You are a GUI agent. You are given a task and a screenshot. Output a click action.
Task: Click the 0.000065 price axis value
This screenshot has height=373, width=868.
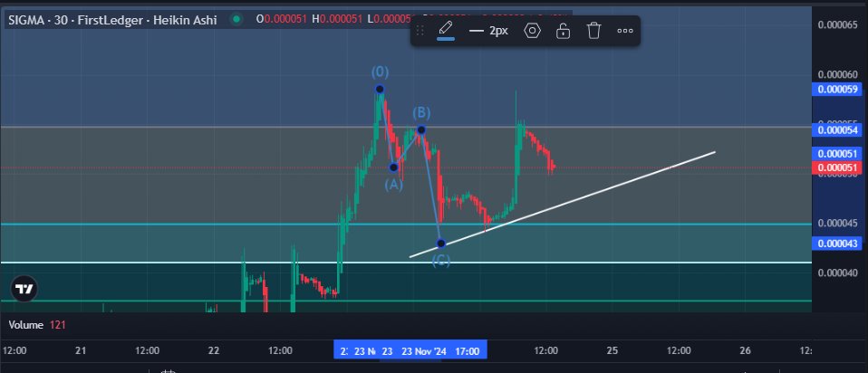click(x=838, y=24)
